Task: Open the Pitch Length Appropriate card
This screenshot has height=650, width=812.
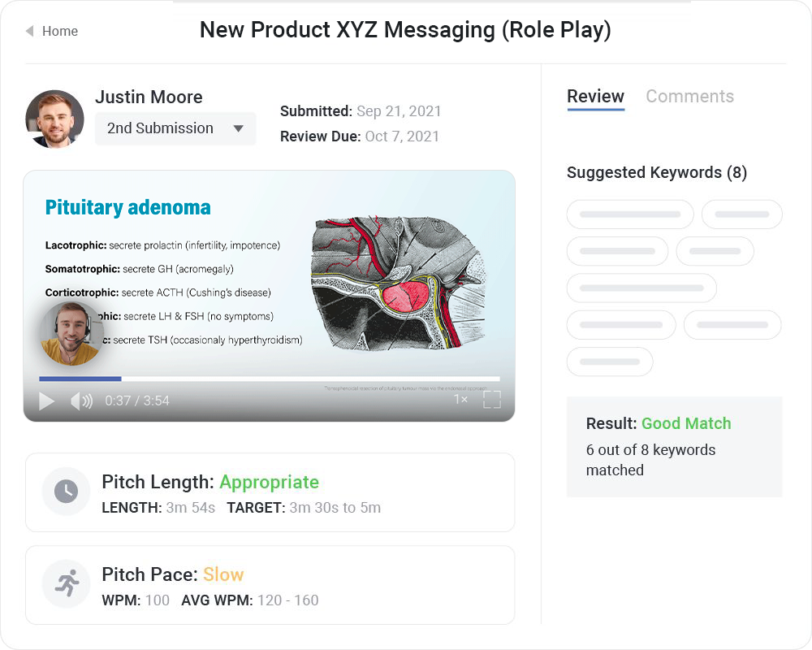Action: 270,492
